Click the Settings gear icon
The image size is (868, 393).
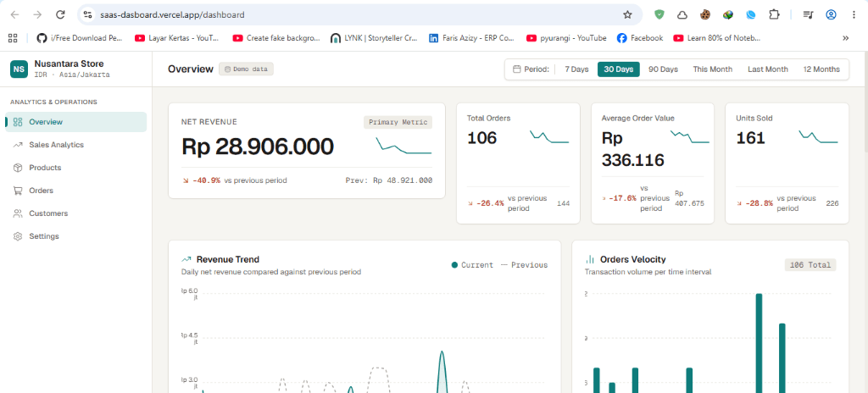(x=18, y=236)
